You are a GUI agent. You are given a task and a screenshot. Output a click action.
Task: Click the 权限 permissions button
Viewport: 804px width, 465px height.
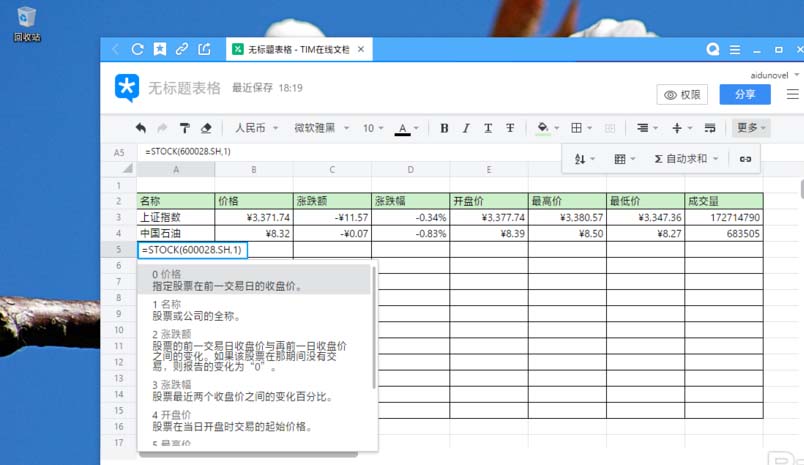point(682,95)
